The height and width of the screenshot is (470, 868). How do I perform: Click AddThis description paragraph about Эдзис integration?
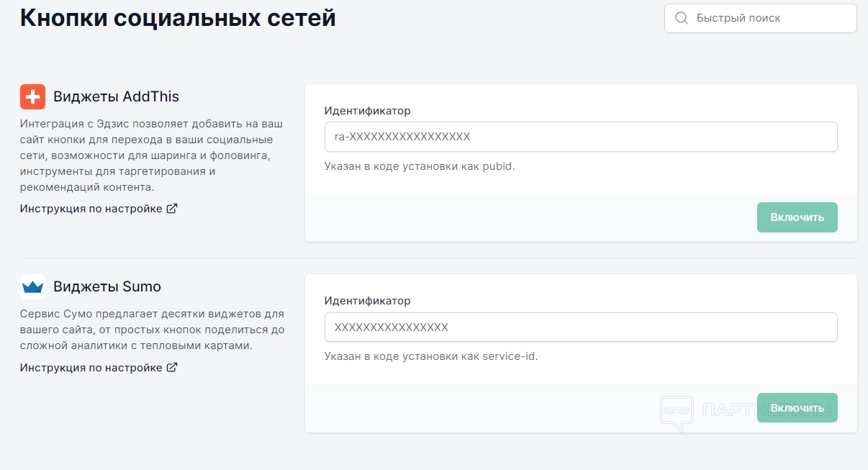coord(152,155)
